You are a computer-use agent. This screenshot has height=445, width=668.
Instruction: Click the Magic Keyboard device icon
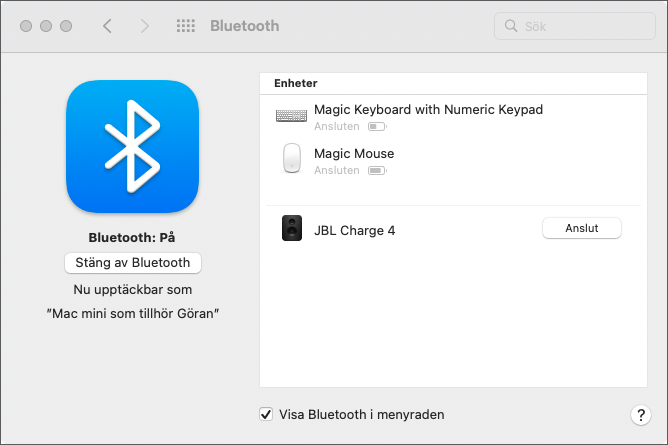pyautogui.click(x=292, y=117)
